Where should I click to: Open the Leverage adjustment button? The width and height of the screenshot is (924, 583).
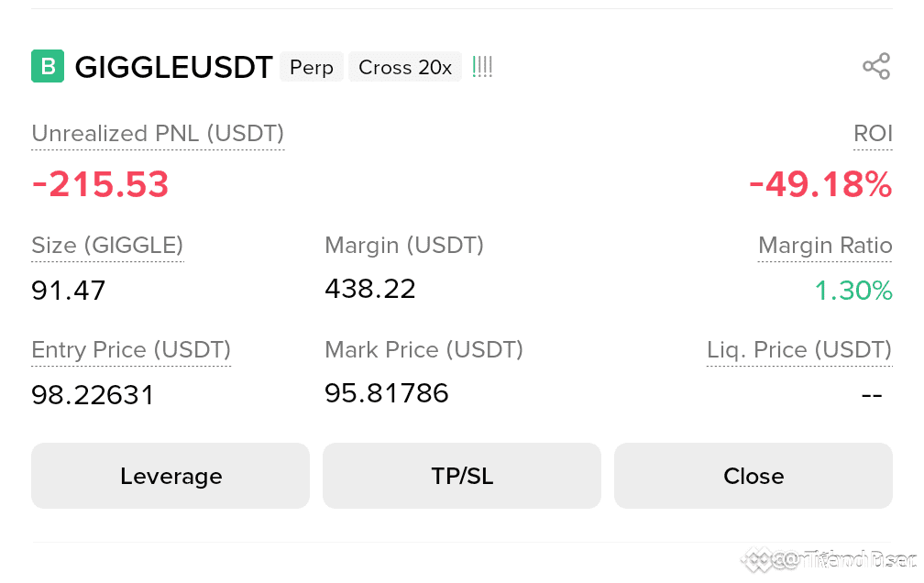tap(170, 476)
